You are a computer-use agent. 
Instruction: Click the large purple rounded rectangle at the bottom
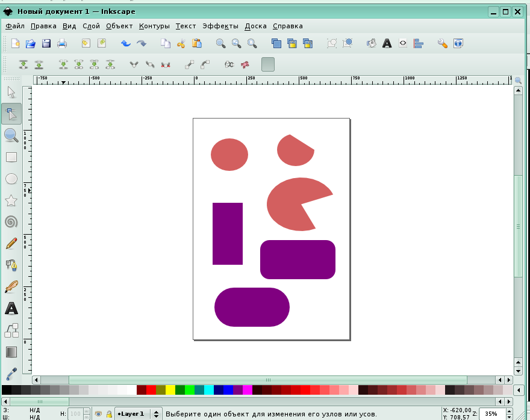coord(252,307)
